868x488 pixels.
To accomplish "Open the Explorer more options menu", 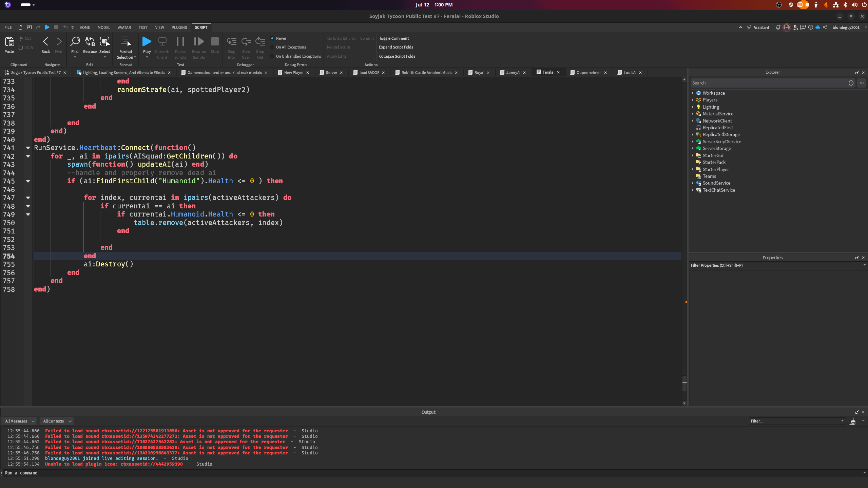I will [862, 83].
